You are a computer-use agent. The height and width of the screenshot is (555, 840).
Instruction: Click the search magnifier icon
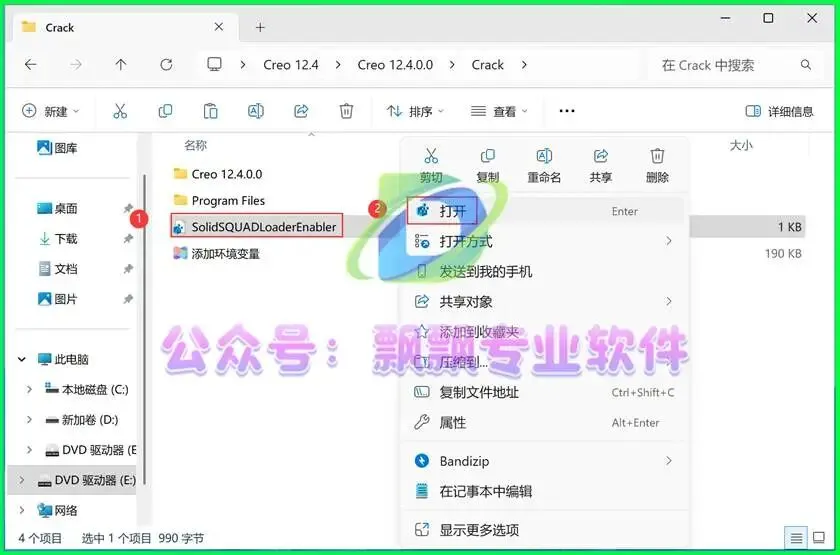(x=806, y=65)
